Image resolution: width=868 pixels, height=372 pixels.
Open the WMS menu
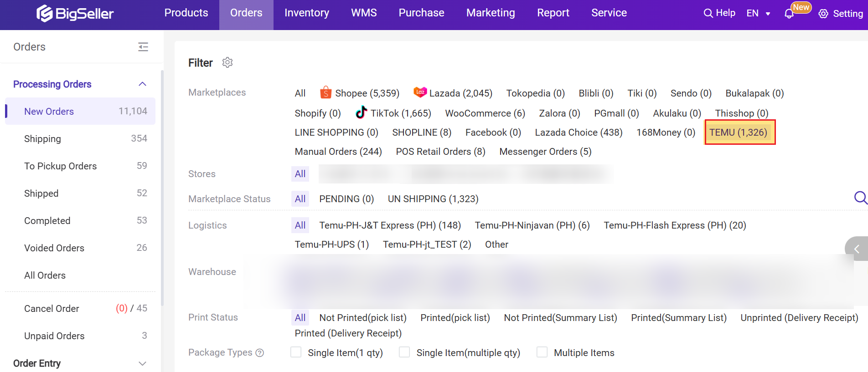[364, 13]
